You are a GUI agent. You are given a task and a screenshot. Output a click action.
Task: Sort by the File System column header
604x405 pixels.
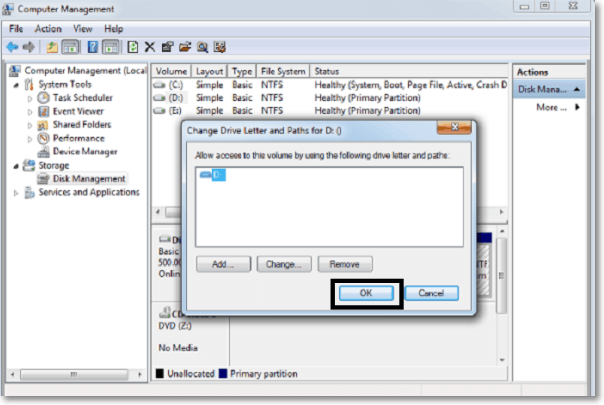283,71
